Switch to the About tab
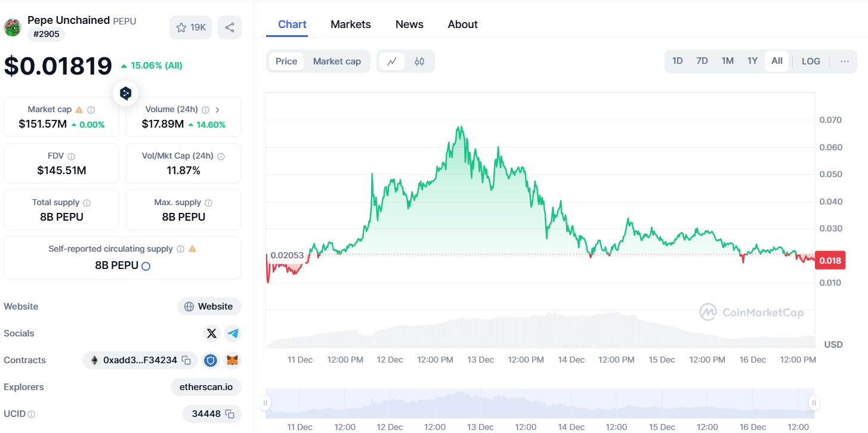This screenshot has width=868, height=433. pos(463,24)
